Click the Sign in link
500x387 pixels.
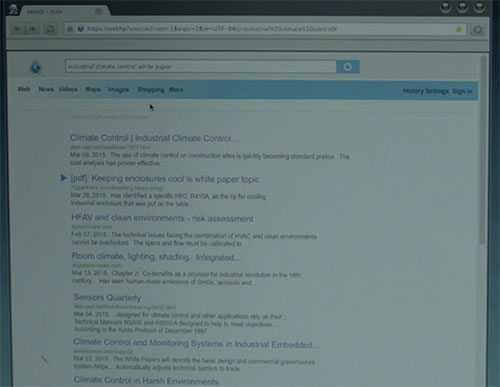pyautogui.click(x=462, y=91)
